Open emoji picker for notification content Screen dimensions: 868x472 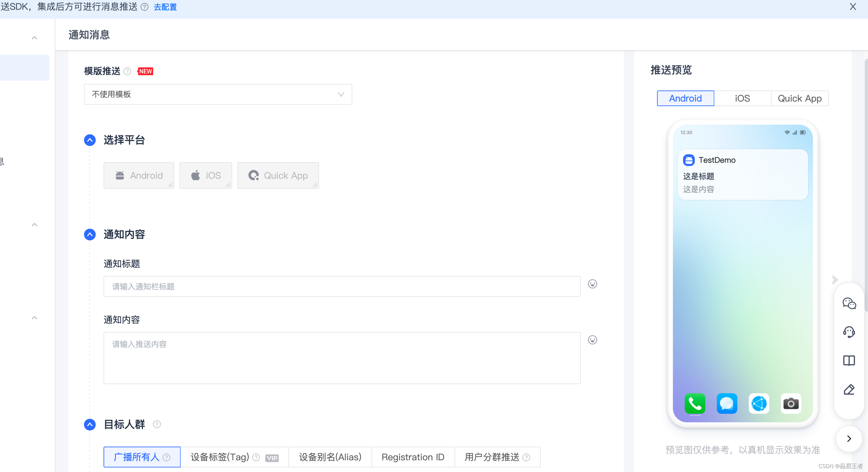pos(592,340)
